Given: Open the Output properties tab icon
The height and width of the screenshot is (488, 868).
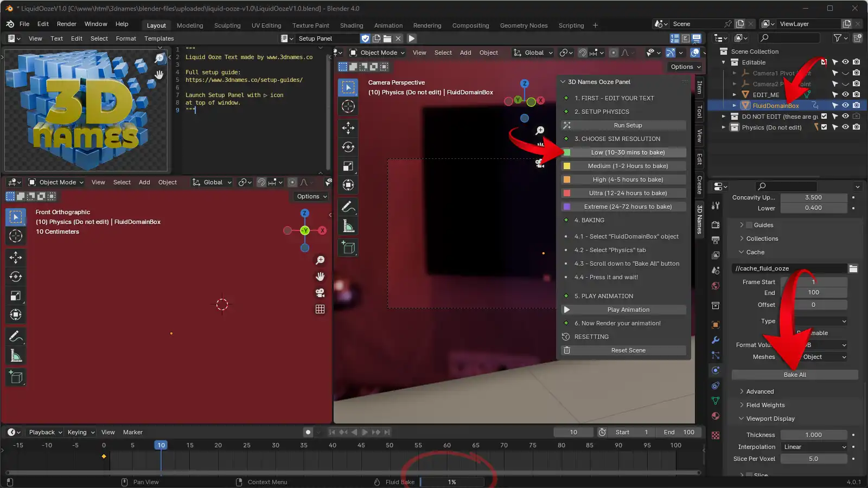Looking at the screenshot, I should click(716, 240).
